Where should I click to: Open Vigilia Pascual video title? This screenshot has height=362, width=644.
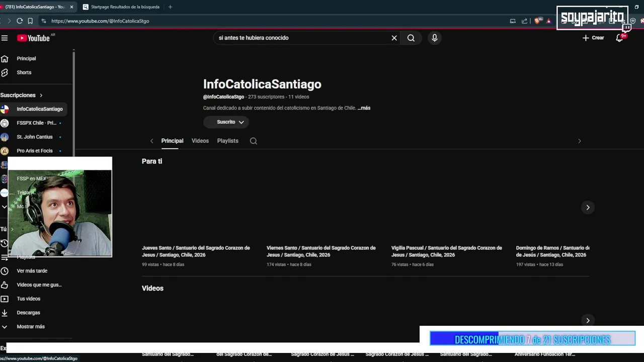point(447,251)
